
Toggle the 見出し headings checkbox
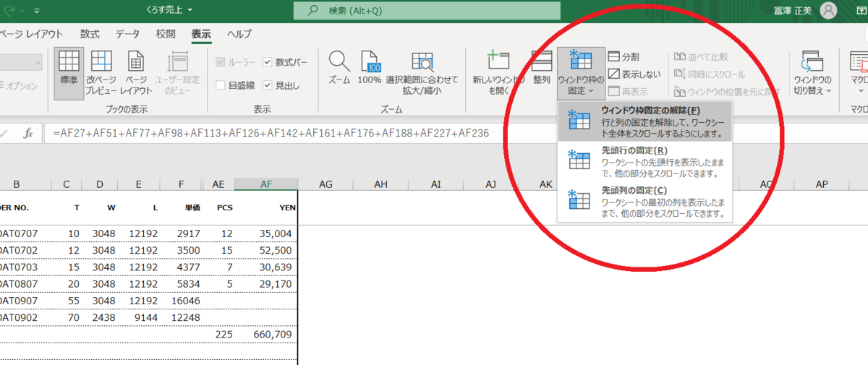[268, 85]
